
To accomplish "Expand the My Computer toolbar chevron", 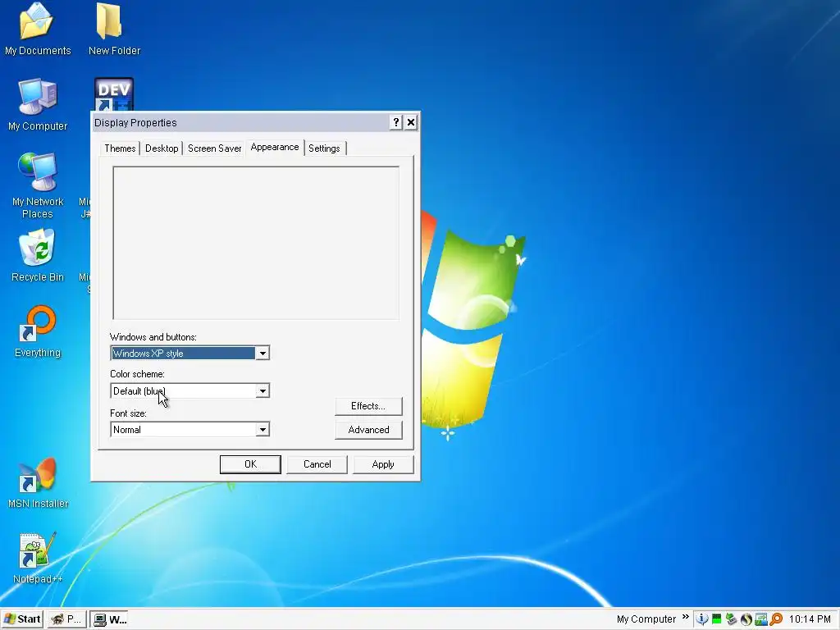I will 686,617.
